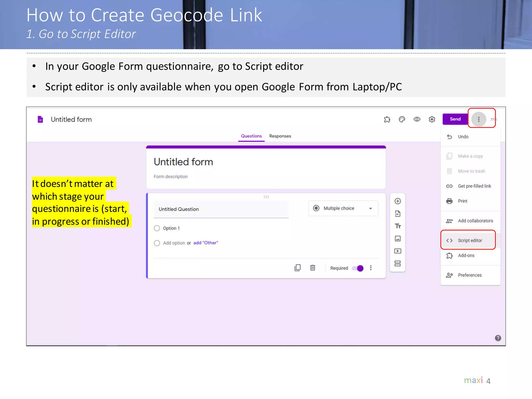Click the Add option radio circle

[x=157, y=243]
